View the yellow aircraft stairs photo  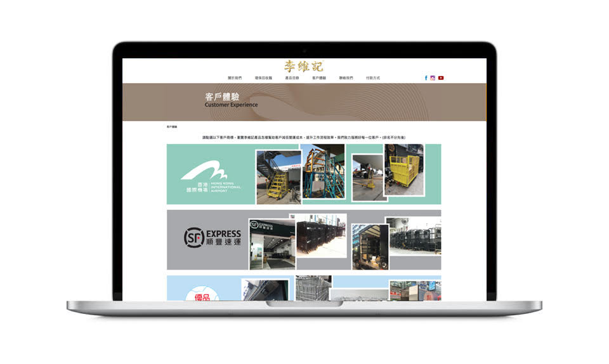pos(278,177)
